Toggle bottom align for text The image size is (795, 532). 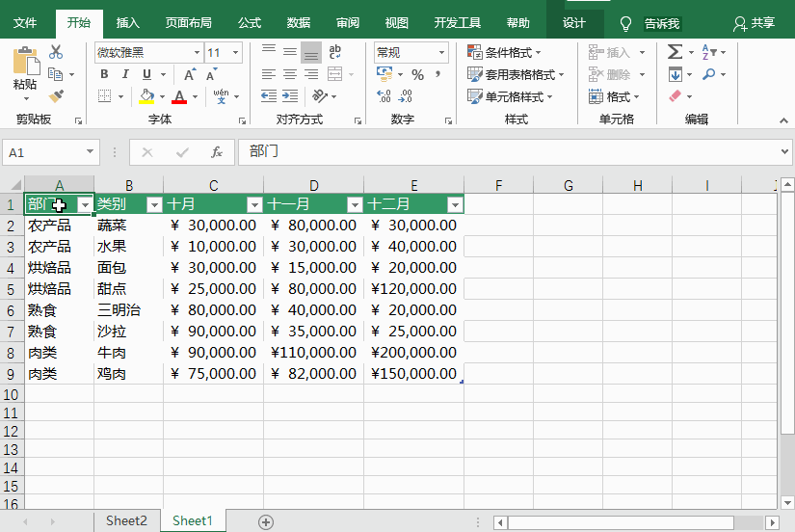(311, 52)
